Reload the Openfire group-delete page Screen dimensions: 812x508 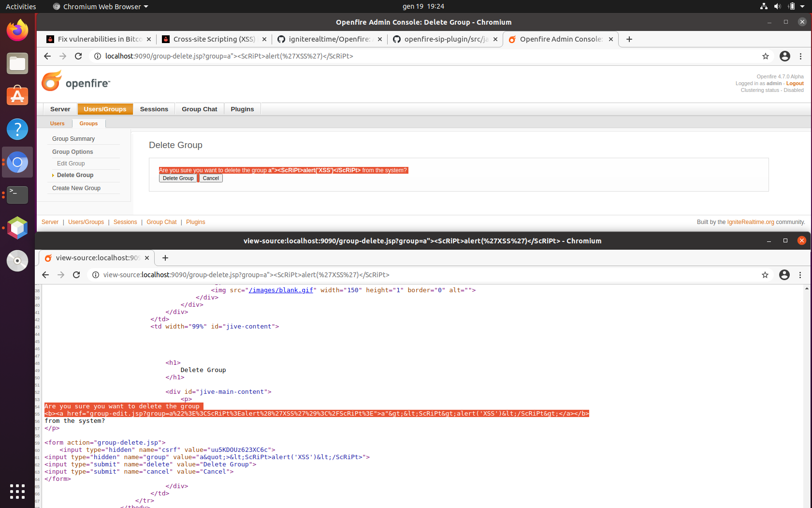click(78, 56)
